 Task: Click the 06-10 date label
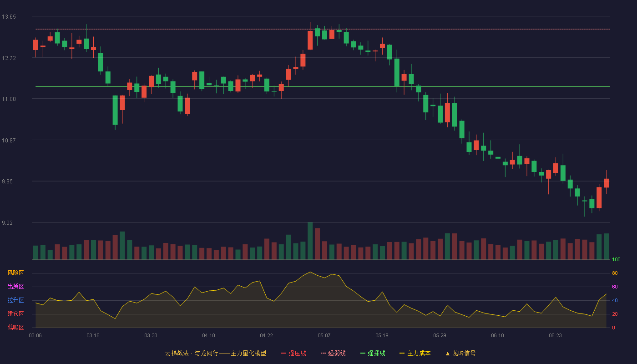click(497, 335)
